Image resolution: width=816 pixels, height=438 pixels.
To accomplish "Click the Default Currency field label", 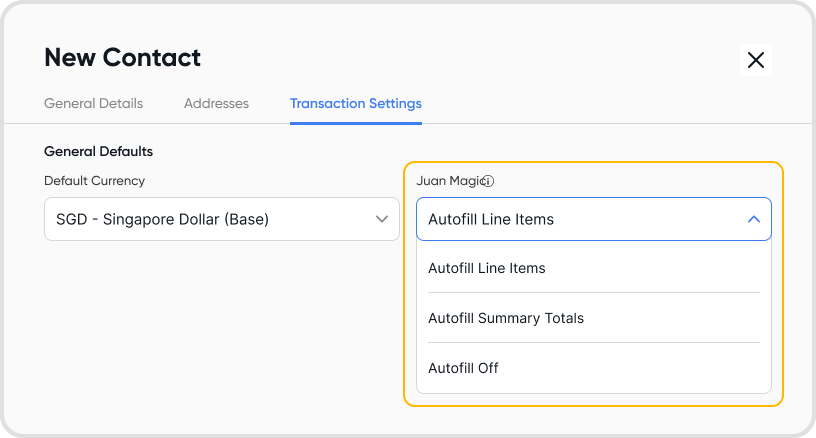I will pos(94,181).
